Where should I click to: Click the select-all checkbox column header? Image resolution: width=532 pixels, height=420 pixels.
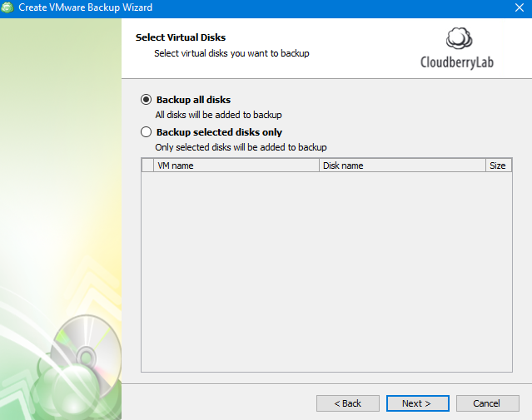[x=147, y=166]
